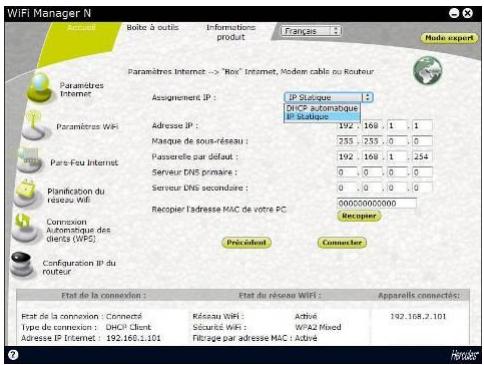Click the Précédent button
The height and width of the screenshot is (365, 484).
(246, 242)
